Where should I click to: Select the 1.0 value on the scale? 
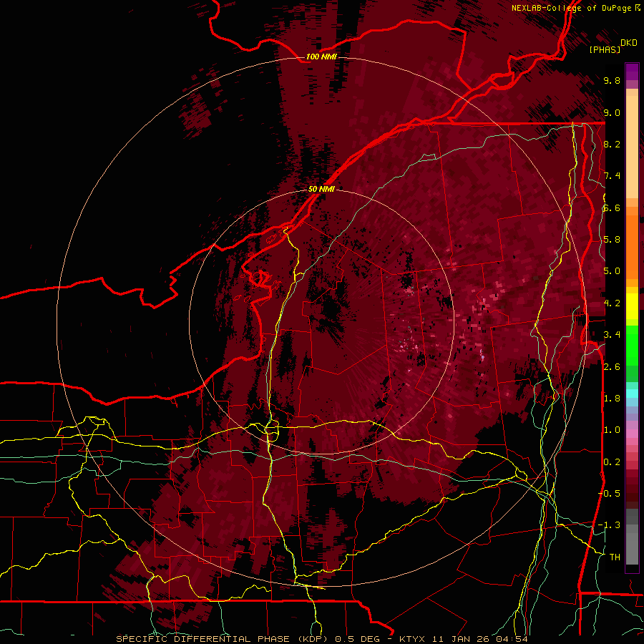tap(612, 430)
